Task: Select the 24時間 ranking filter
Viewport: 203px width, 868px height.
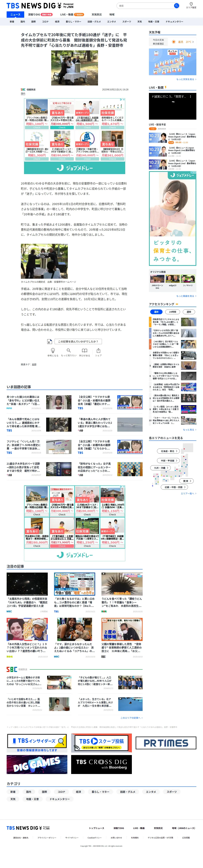Action: pos(173,312)
